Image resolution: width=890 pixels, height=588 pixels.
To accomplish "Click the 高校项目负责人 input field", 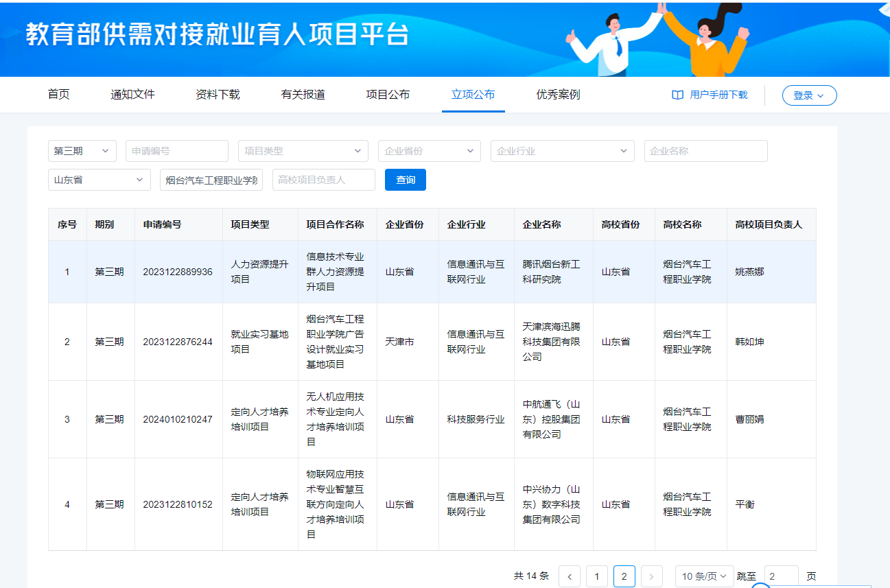I will (323, 180).
